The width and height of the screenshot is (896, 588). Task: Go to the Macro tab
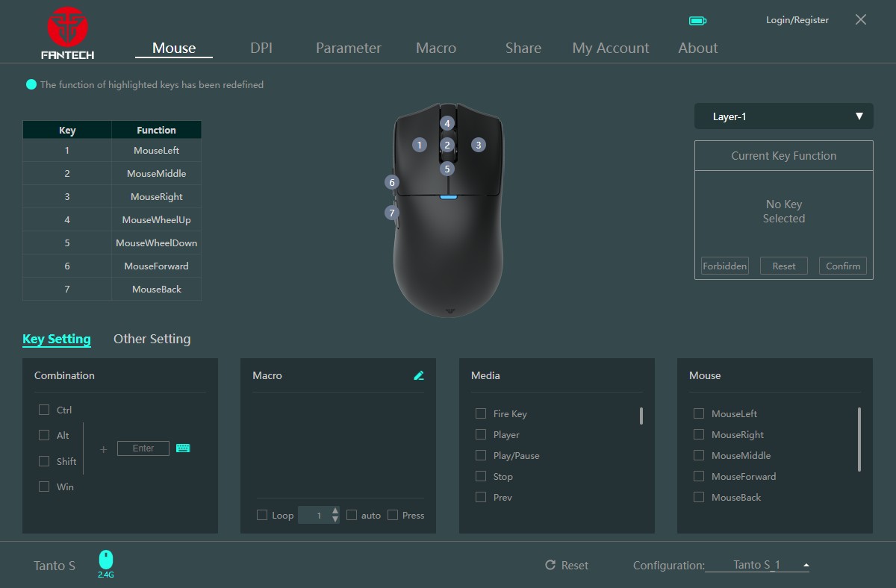[436, 48]
